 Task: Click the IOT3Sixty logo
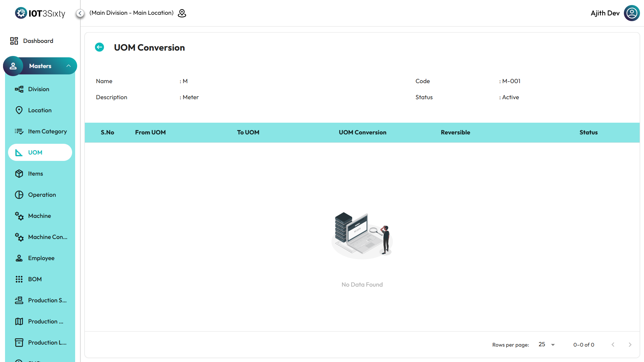[x=40, y=13]
